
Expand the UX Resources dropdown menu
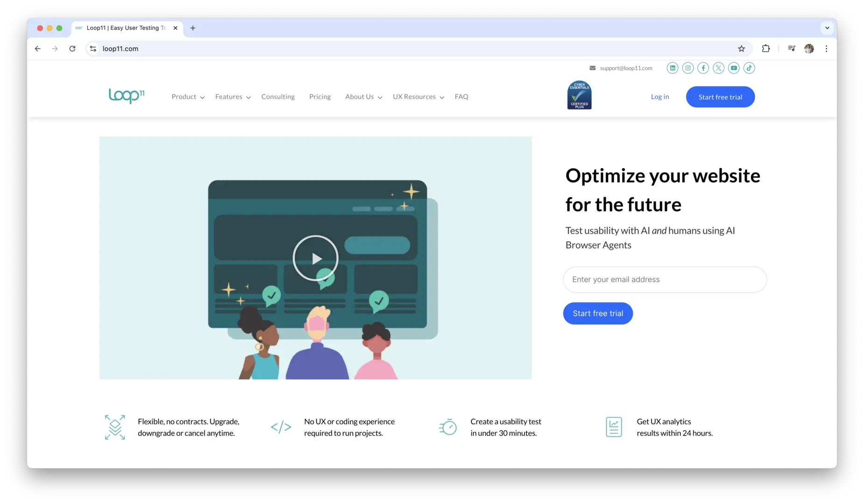pyautogui.click(x=418, y=97)
